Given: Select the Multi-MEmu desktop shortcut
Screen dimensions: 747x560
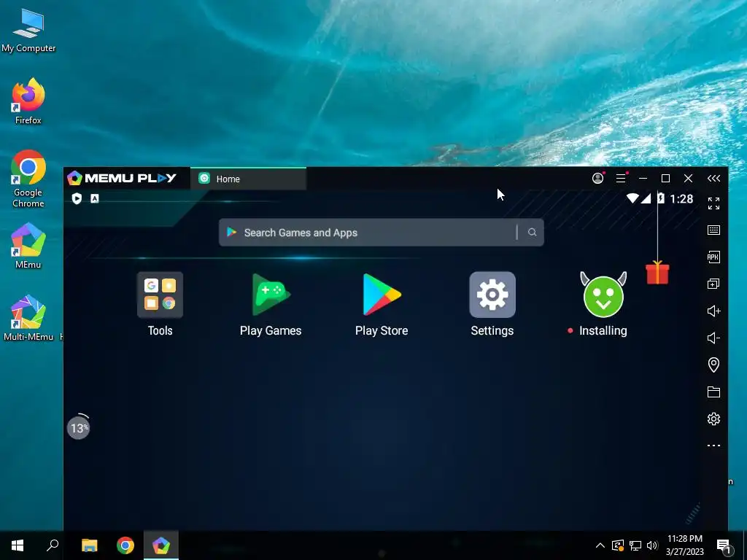Looking at the screenshot, I should [28, 318].
